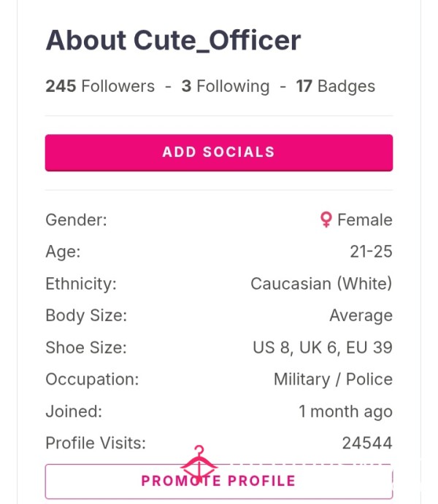This screenshot has width=438, height=504.
Task: Click the 1 month ago joined value
Action: [345, 411]
